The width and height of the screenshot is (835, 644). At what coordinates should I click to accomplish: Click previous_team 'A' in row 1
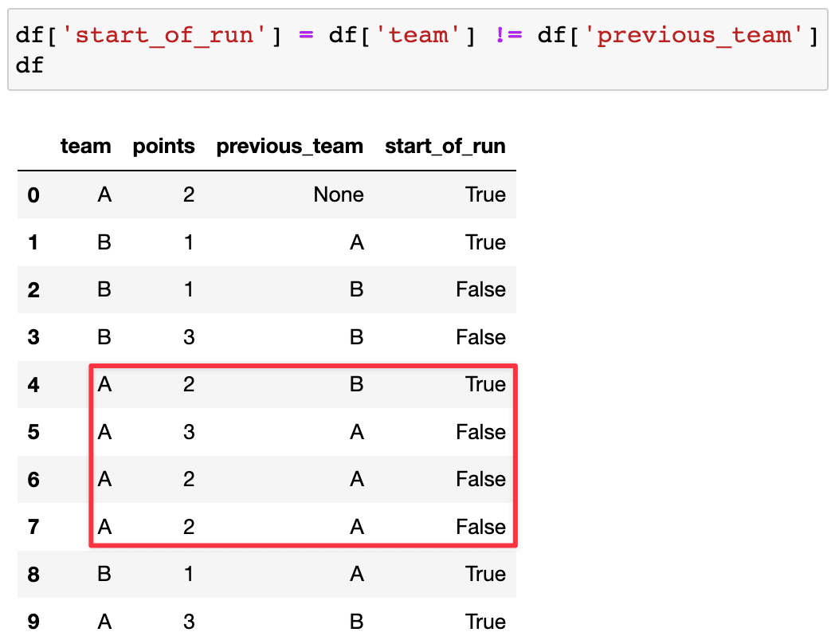pos(357,242)
